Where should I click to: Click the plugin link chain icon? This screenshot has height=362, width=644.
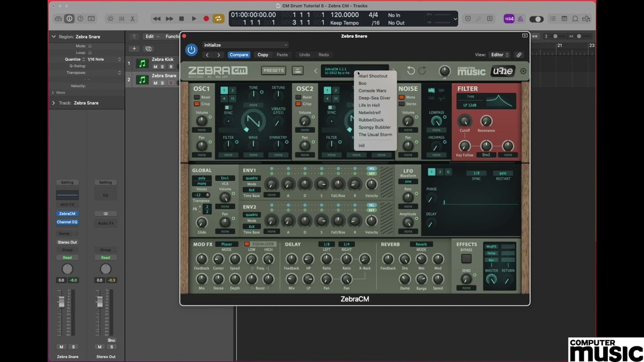point(519,55)
